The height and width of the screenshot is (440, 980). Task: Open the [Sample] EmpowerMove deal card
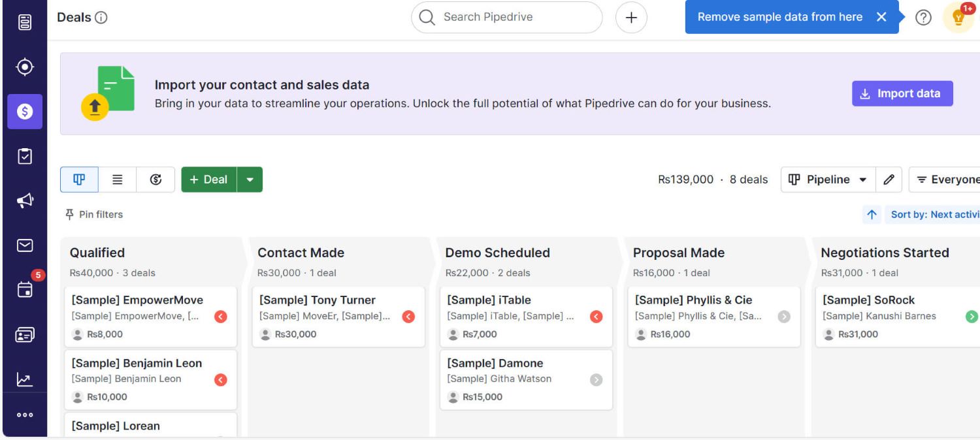click(x=150, y=317)
